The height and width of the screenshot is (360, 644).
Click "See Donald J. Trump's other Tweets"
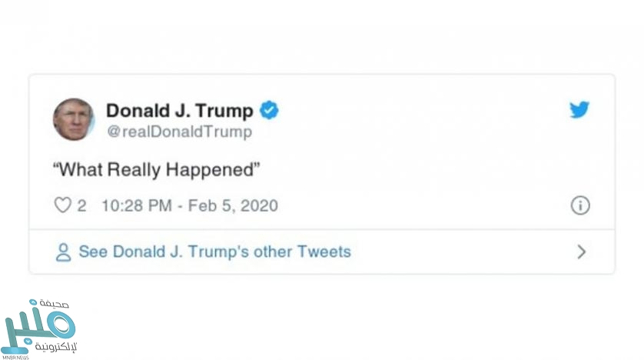coord(214,252)
